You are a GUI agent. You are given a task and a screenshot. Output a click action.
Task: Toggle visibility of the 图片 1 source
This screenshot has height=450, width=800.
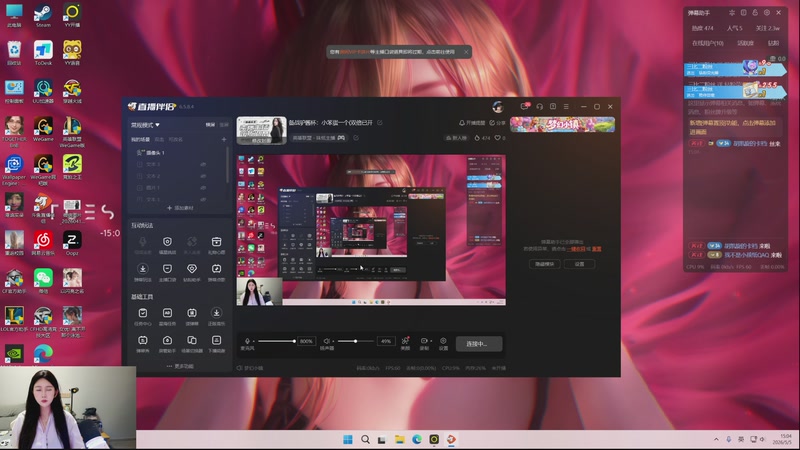point(203,188)
